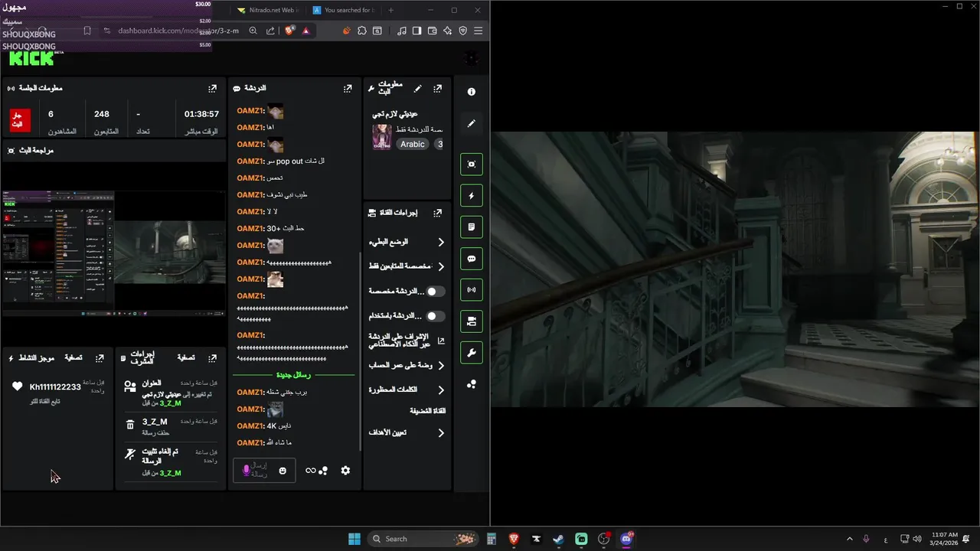Pop out the session info panel

pos(212,89)
